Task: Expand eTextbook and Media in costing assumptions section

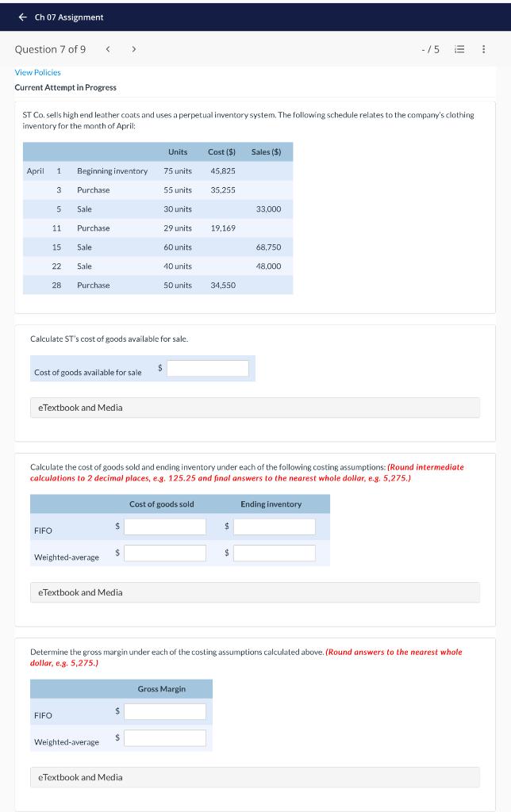Action: pyautogui.click(x=79, y=592)
